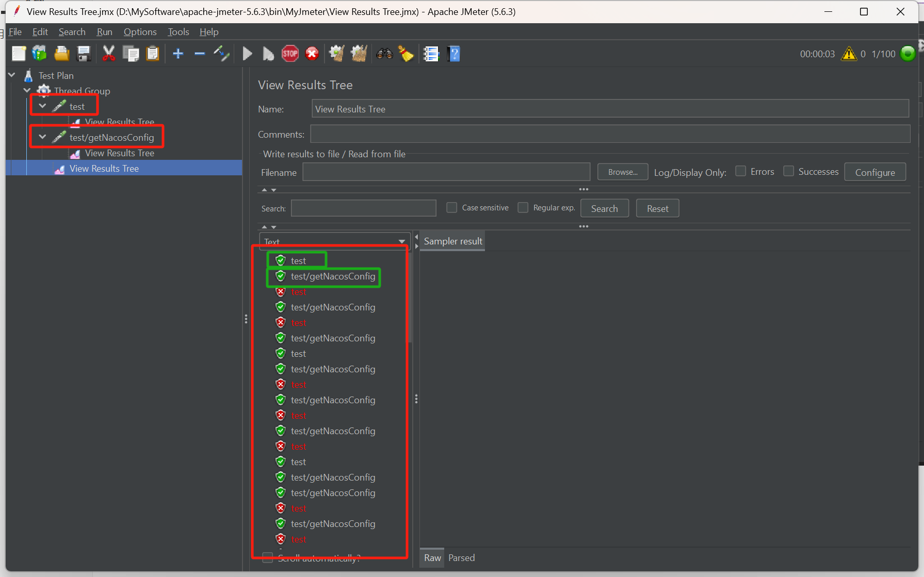The image size is (924, 577).
Task: Collapse the test/getNacosConfig node arrow
Action: [43, 137]
